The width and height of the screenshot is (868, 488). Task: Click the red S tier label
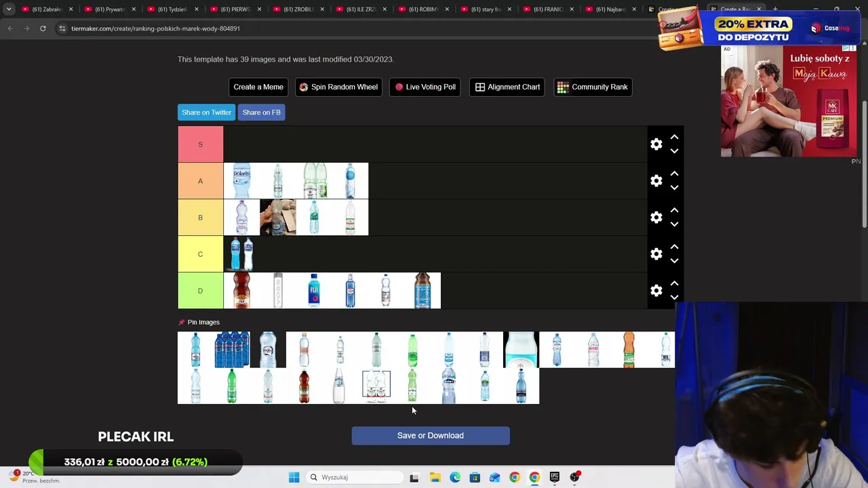pos(200,144)
